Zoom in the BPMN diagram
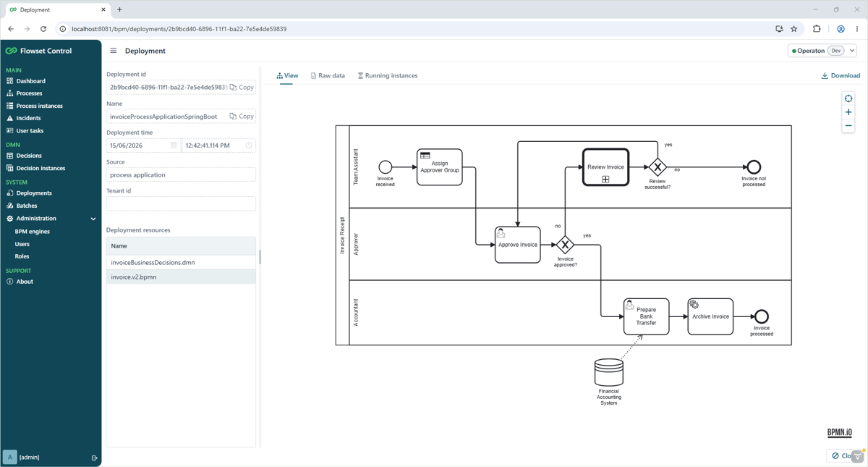Image resolution: width=868 pixels, height=467 pixels. 848,112
